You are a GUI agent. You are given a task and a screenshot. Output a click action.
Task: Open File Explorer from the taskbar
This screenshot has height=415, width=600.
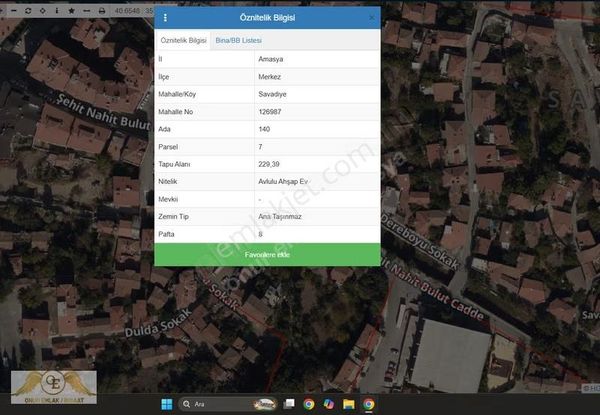click(x=348, y=404)
